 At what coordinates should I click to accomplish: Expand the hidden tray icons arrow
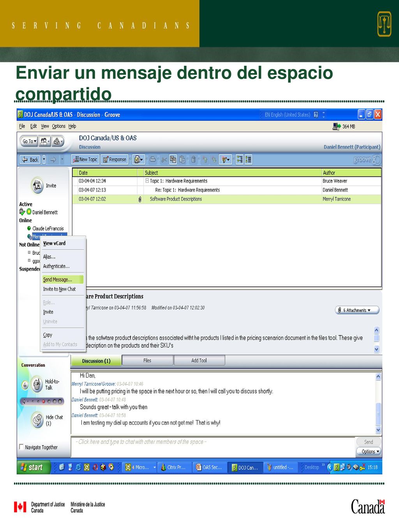tap(330, 467)
